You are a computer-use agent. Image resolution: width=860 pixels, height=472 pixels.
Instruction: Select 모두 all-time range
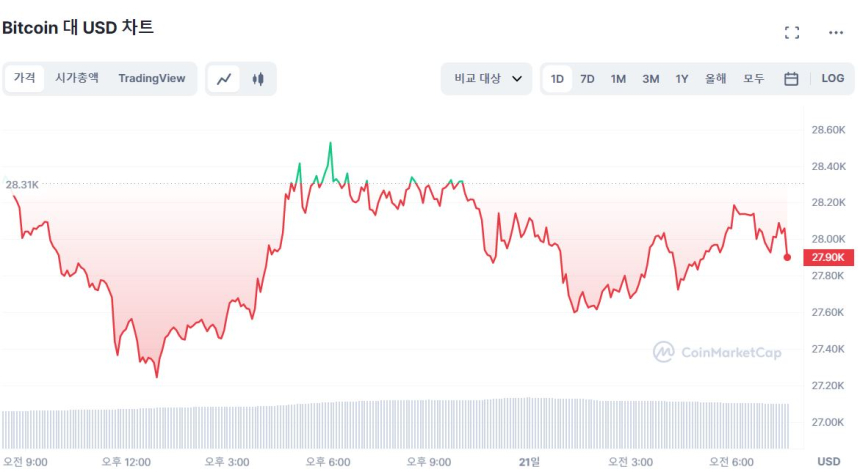coord(753,79)
